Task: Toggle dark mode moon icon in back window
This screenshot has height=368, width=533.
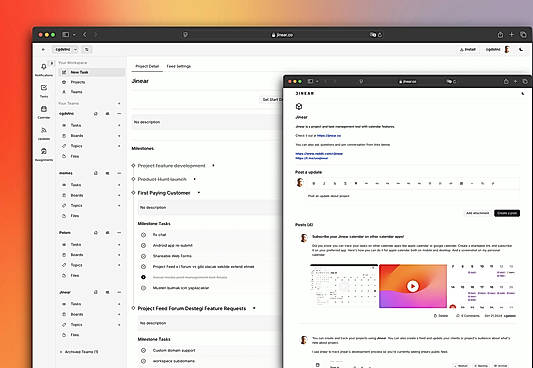Action: tap(521, 50)
